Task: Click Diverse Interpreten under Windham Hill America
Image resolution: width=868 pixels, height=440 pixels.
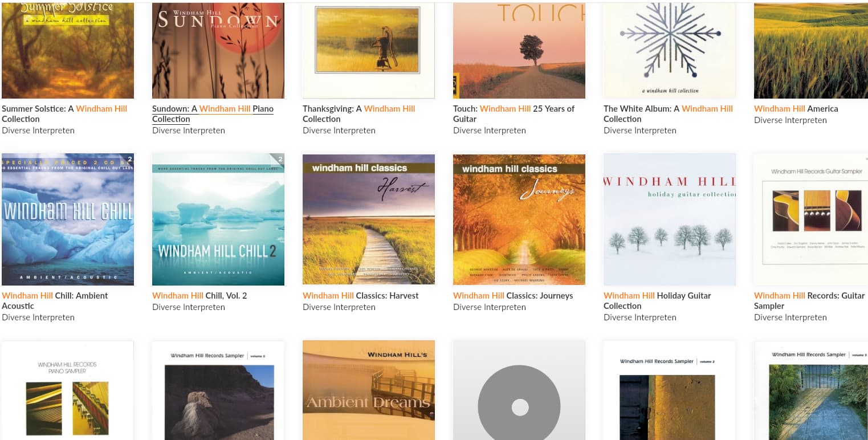Action: (790, 120)
